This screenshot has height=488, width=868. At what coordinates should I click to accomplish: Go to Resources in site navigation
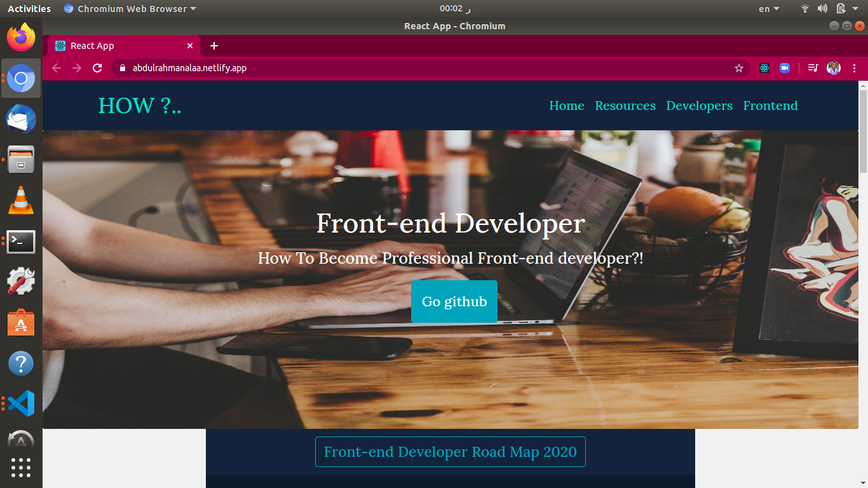pyautogui.click(x=625, y=106)
